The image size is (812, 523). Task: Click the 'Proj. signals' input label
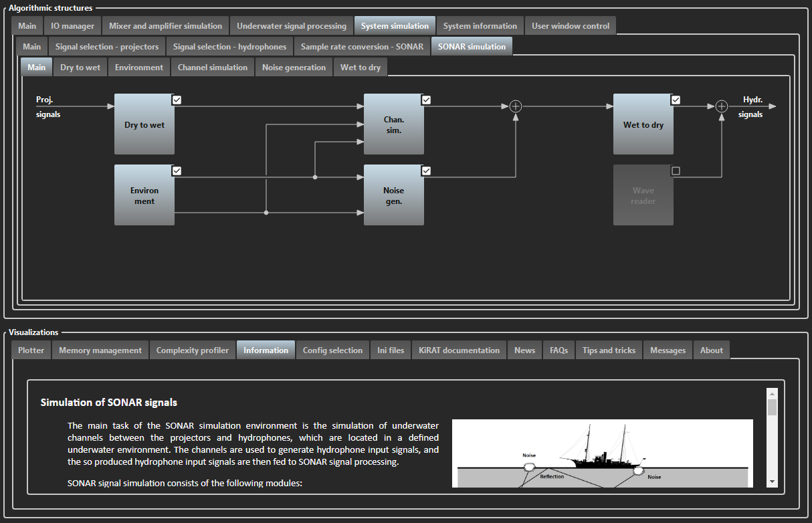pyautogui.click(x=48, y=107)
